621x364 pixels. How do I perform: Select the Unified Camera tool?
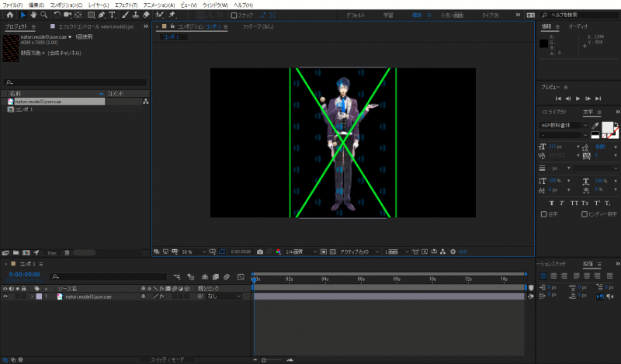coord(68,15)
